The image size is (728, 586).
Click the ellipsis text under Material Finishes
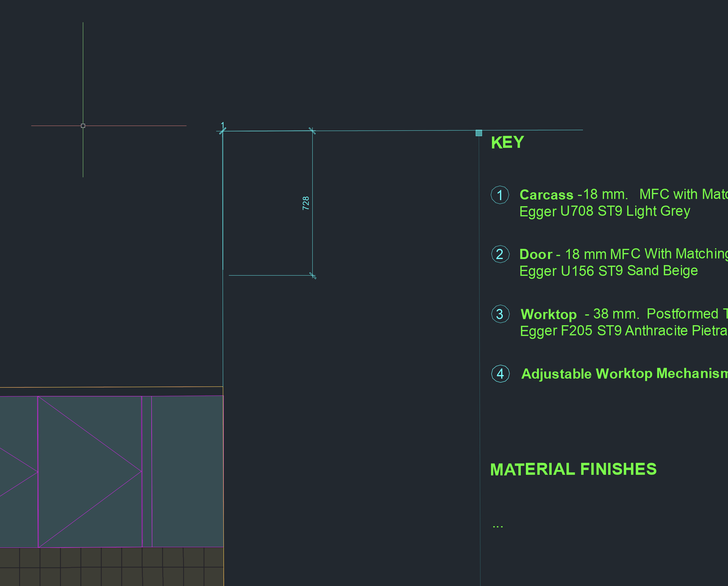click(x=498, y=526)
